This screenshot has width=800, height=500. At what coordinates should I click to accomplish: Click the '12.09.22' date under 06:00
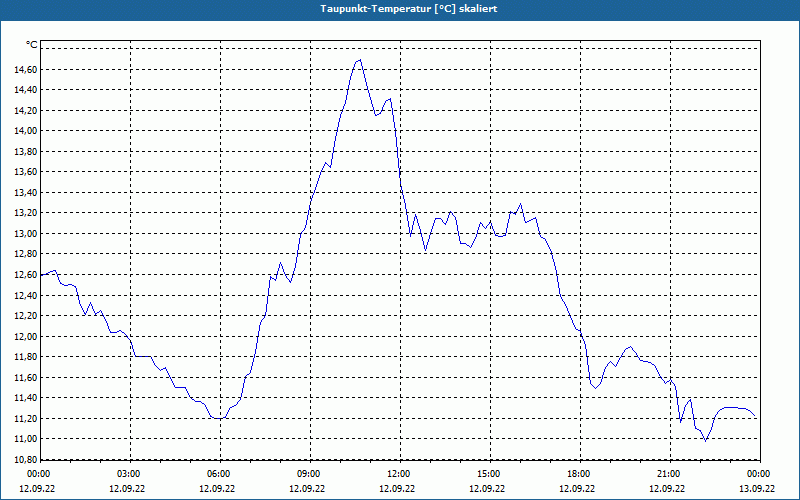coord(217,488)
